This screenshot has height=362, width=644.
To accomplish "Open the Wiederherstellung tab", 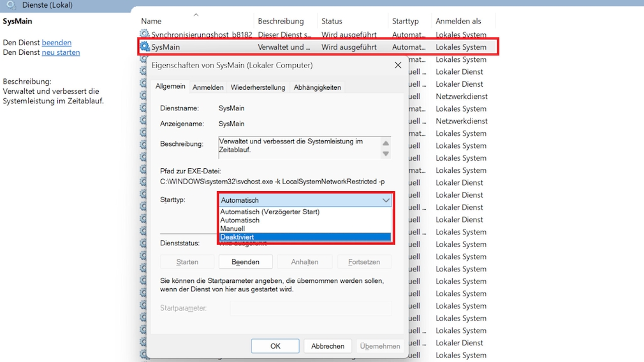I will 258,87.
